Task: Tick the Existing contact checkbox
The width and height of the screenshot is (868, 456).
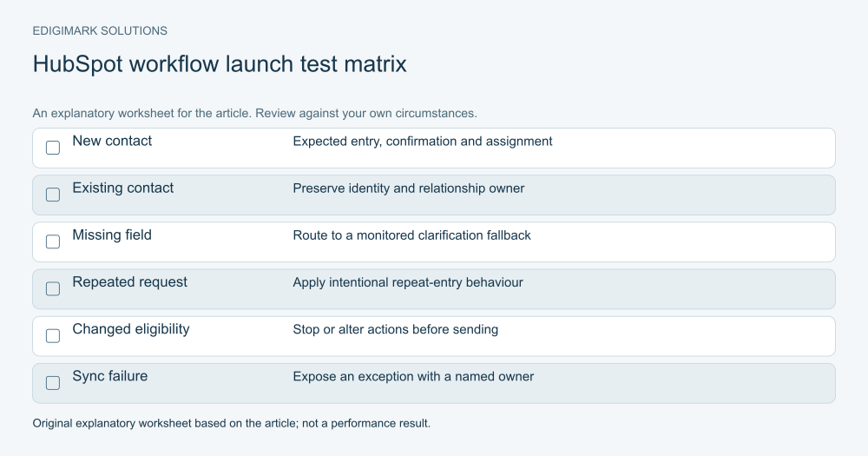Action: (x=53, y=195)
